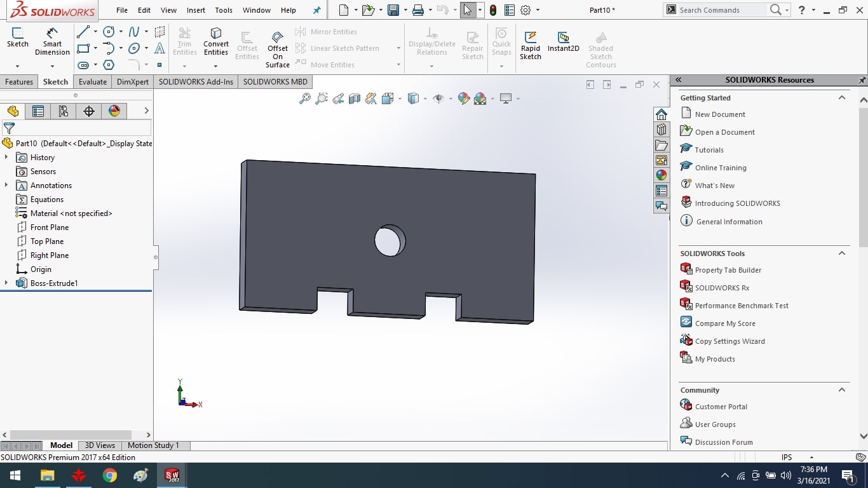Click the Zoom to Fit icon
This screenshot has width=868, height=488.
tap(305, 98)
